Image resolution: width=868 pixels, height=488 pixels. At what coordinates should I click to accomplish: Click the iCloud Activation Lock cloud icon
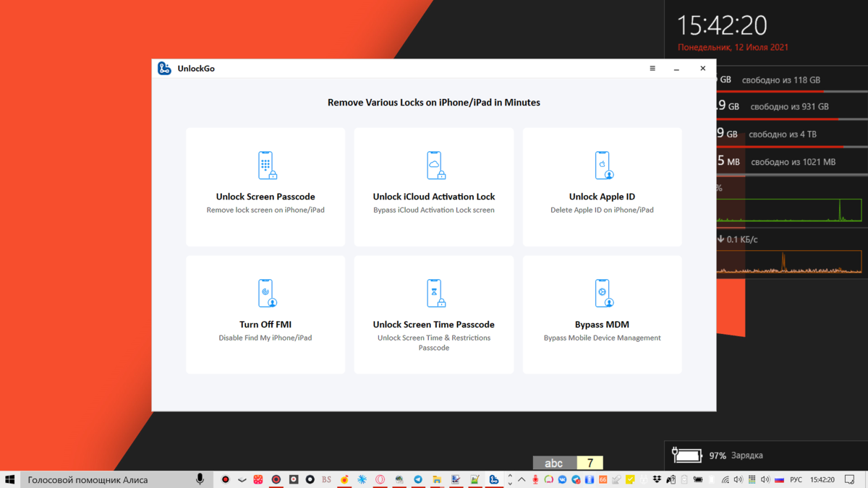click(x=435, y=166)
